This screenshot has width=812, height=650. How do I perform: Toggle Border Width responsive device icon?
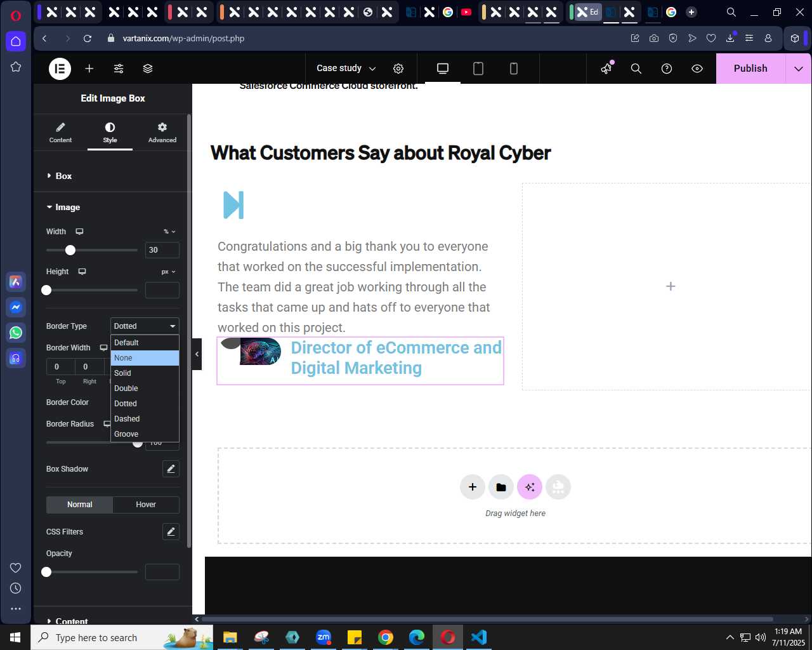tap(103, 348)
